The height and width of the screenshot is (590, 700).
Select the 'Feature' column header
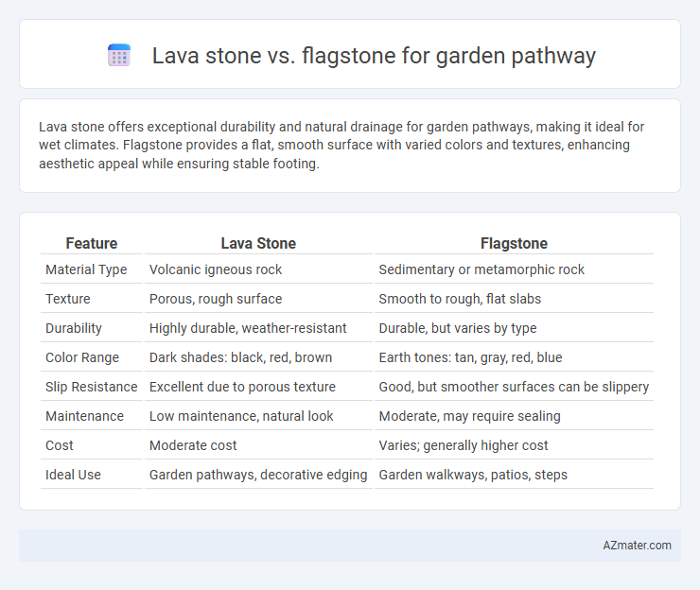pyautogui.click(x=92, y=243)
